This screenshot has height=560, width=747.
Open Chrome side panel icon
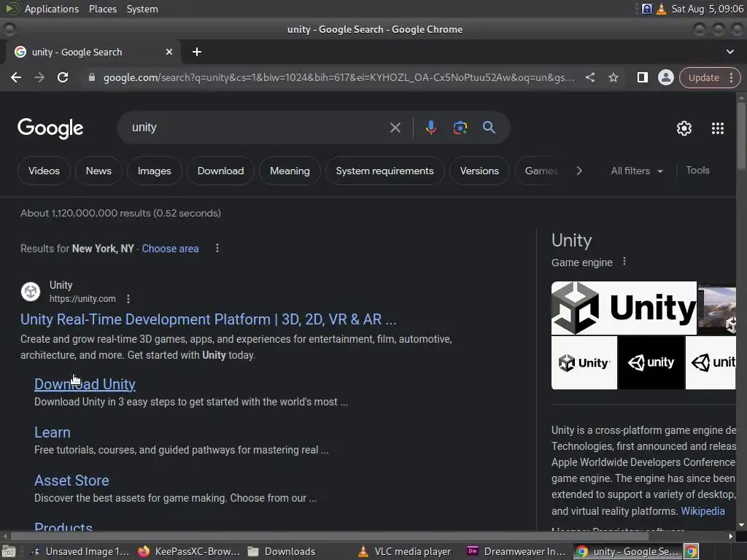tap(642, 77)
